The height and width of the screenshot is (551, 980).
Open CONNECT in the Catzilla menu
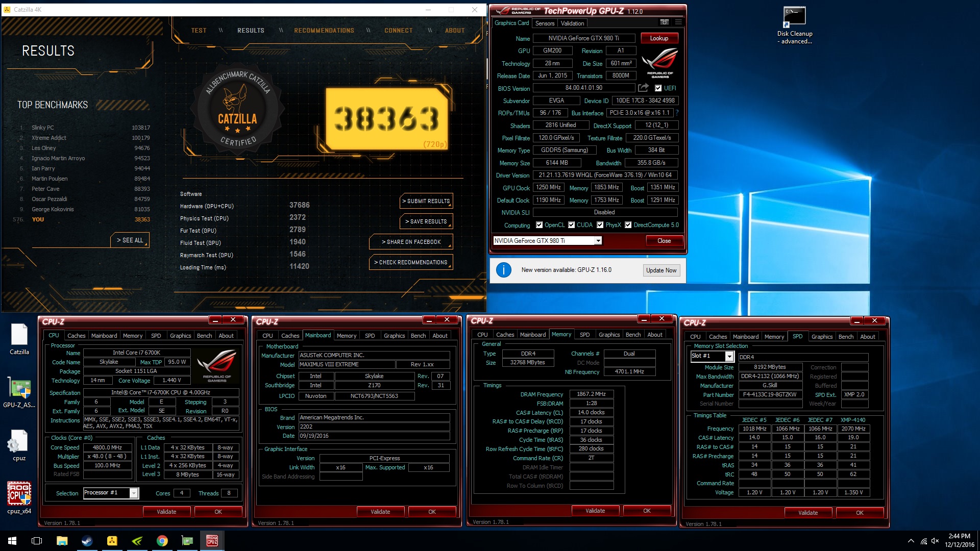(x=399, y=31)
